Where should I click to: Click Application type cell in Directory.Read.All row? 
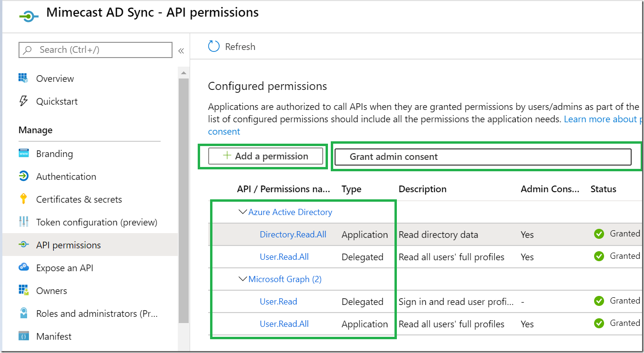pos(365,235)
